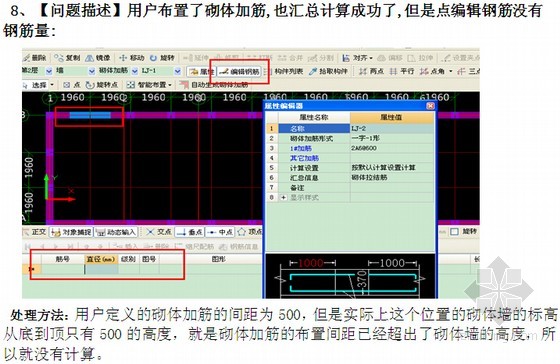This screenshot has height=364, width=560.
Task: Open the 属性 (properties) button
Action: point(202,71)
